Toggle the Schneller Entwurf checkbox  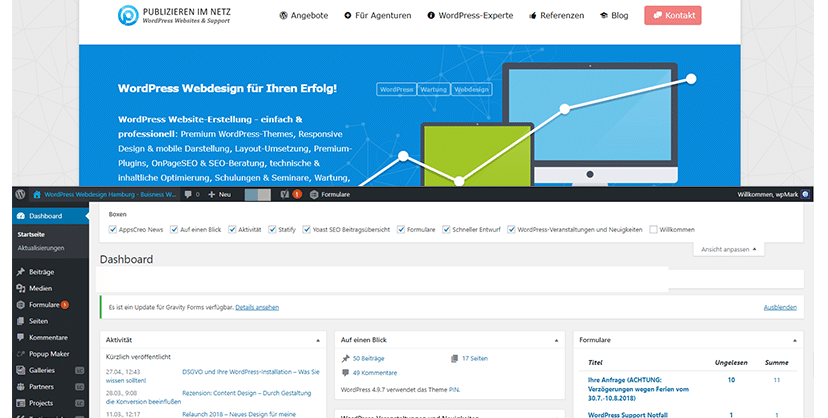(446, 229)
